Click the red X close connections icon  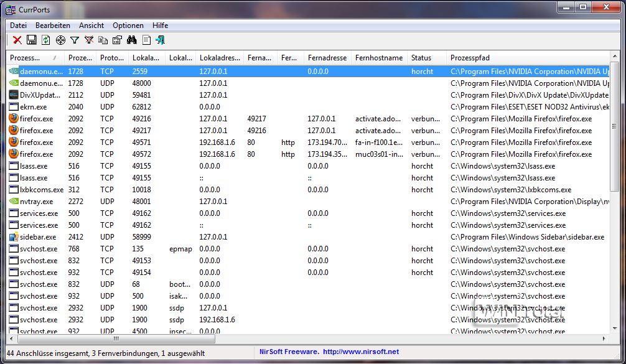[x=17, y=40]
